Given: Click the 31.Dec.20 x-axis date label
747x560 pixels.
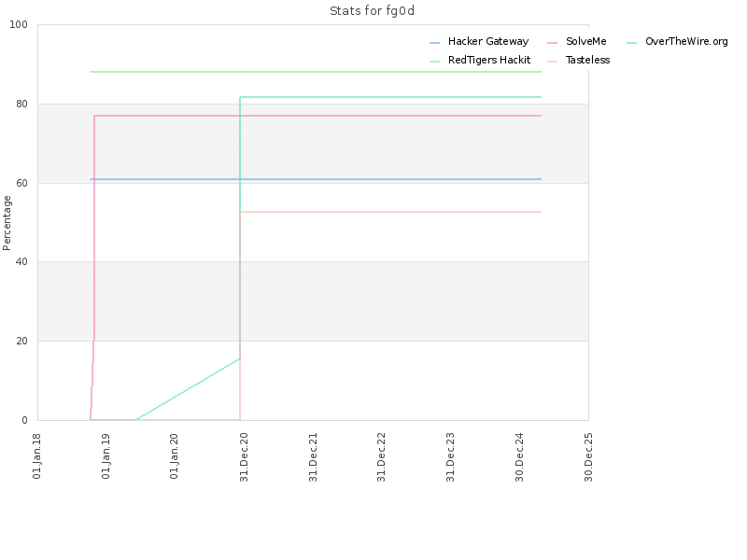Looking at the screenshot, I should 244,456.
